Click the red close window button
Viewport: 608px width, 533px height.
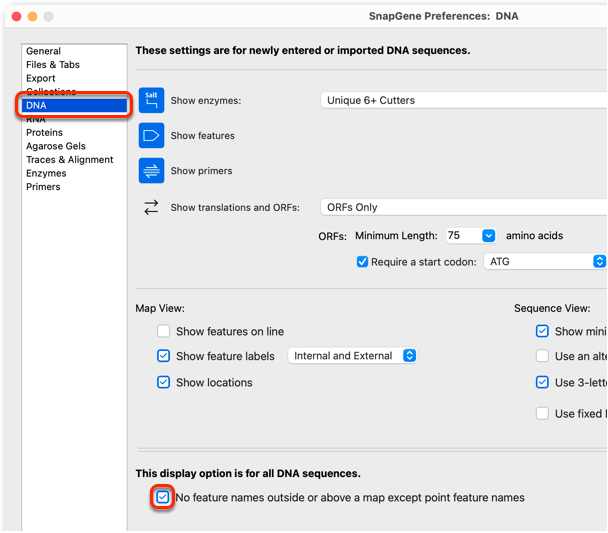[16, 16]
